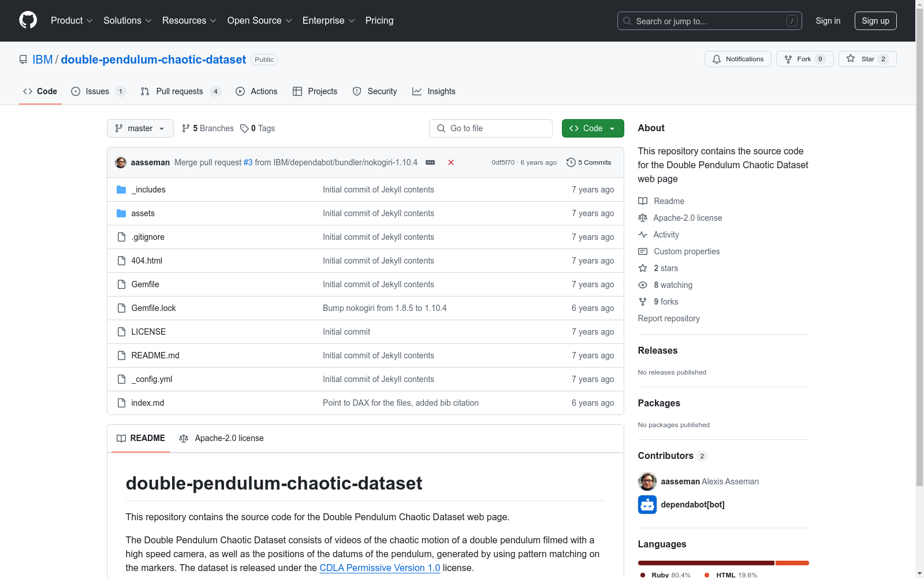Select the Apache-2.0 license tab in README

click(x=222, y=438)
